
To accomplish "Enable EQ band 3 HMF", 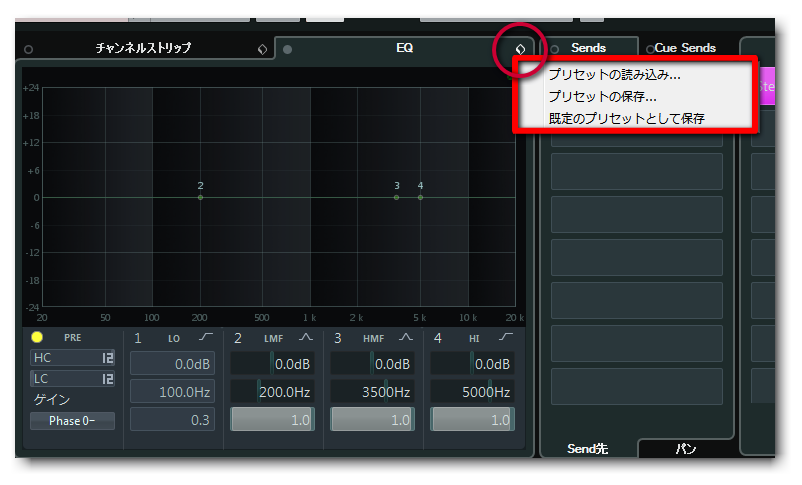I will (x=338, y=338).
